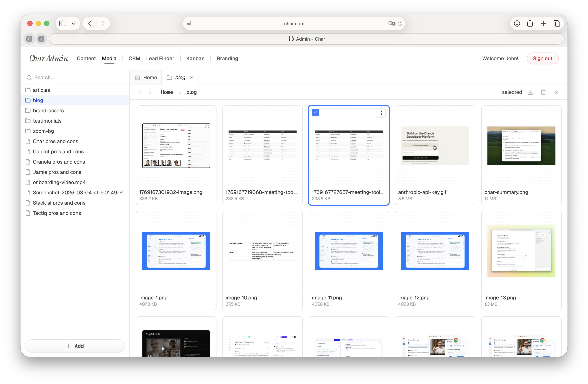Image resolution: width=588 pixels, height=384 pixels.
Task: Open the 1769167301932-image.png thumbnail
Action: pos(176,146)
